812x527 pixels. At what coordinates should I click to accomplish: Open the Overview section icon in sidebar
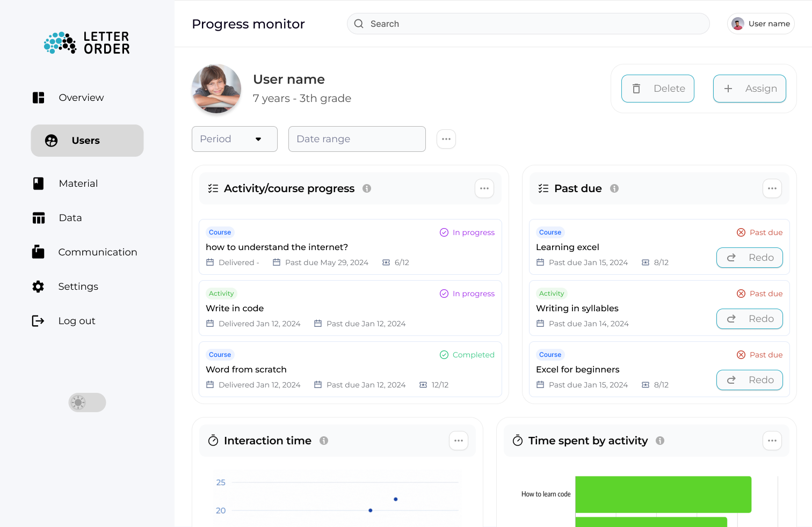tap(38, 97)
